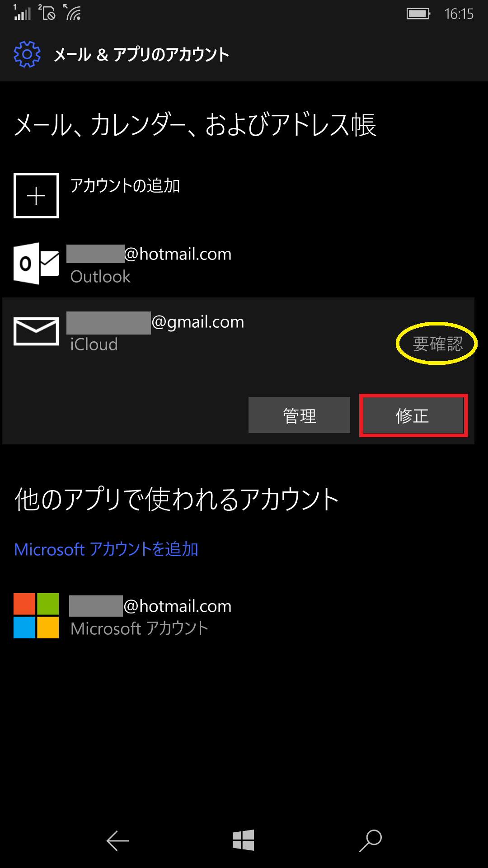488x868 pixels.
Task: Check the battery indicator in status bar
Action: [418, 14]
